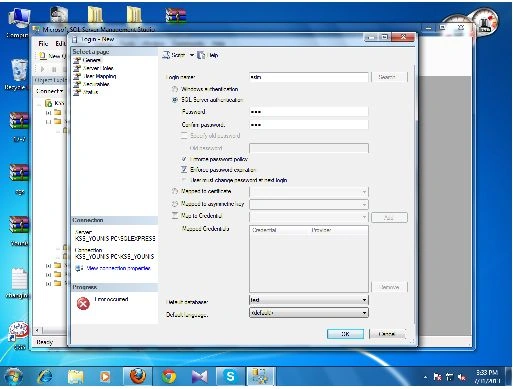The image size is (513, 389).
Task: Open Windows Media Player from the taskbar
Action: (x=105, y=377)
